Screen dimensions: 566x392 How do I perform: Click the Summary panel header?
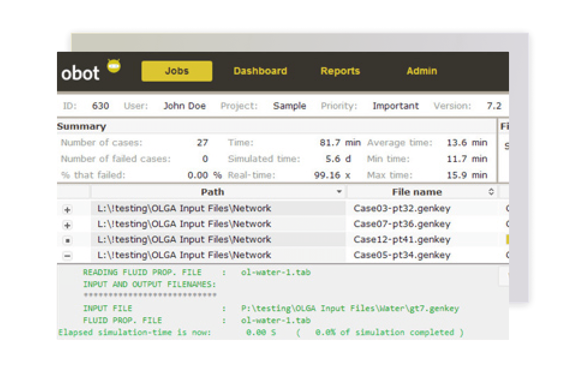[x=82, y=126]
